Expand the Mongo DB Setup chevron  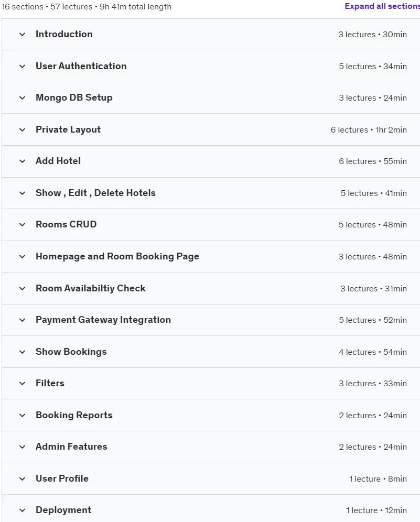[x=23, y=98]
